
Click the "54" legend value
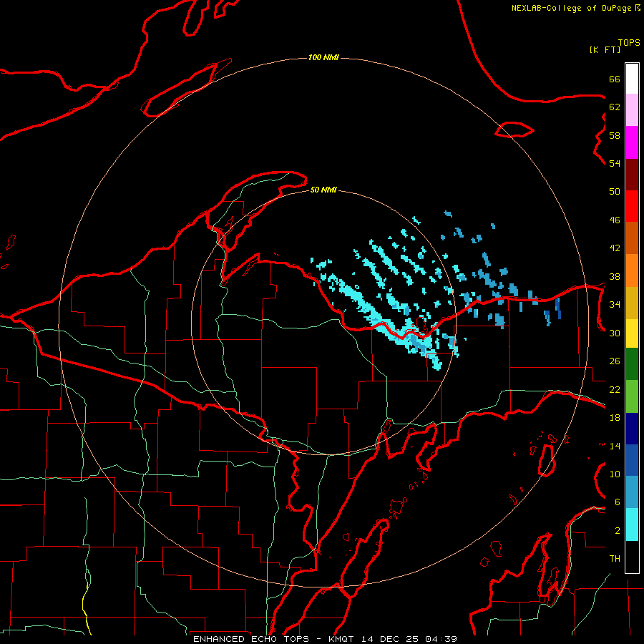click(615, 163)
